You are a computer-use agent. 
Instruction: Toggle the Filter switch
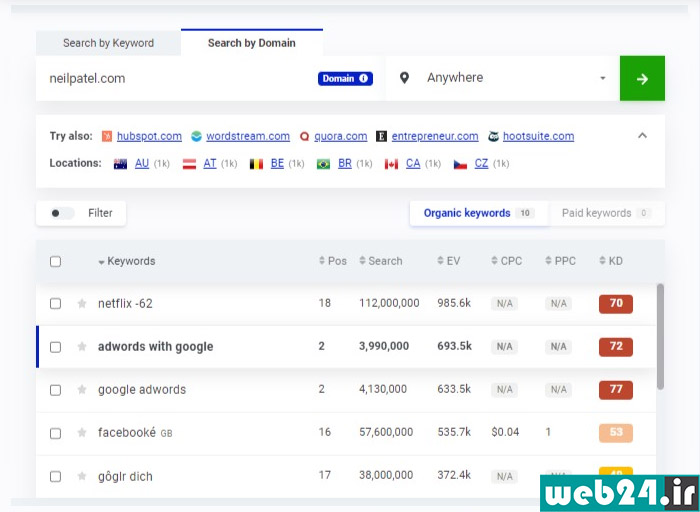(62, 213)
